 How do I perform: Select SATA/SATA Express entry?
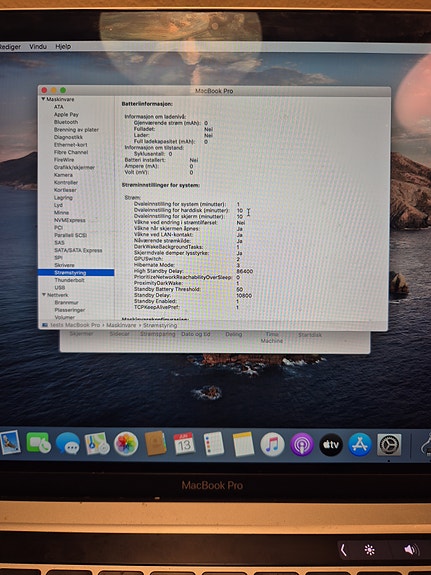click(x=78, y=250)
